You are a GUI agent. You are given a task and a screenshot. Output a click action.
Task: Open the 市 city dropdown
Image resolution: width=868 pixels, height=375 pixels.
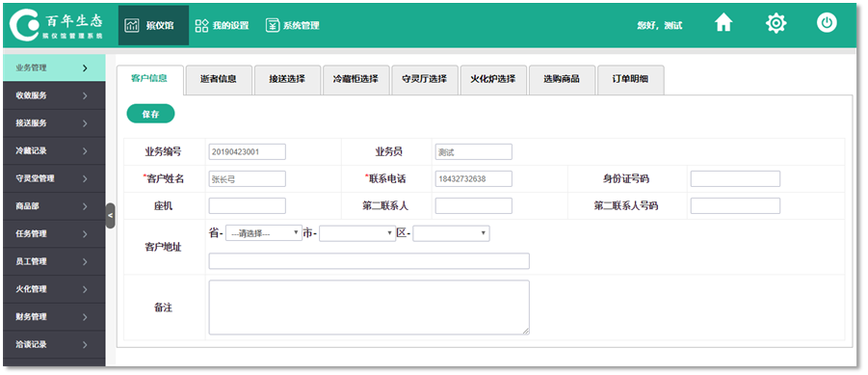[357, 233]
